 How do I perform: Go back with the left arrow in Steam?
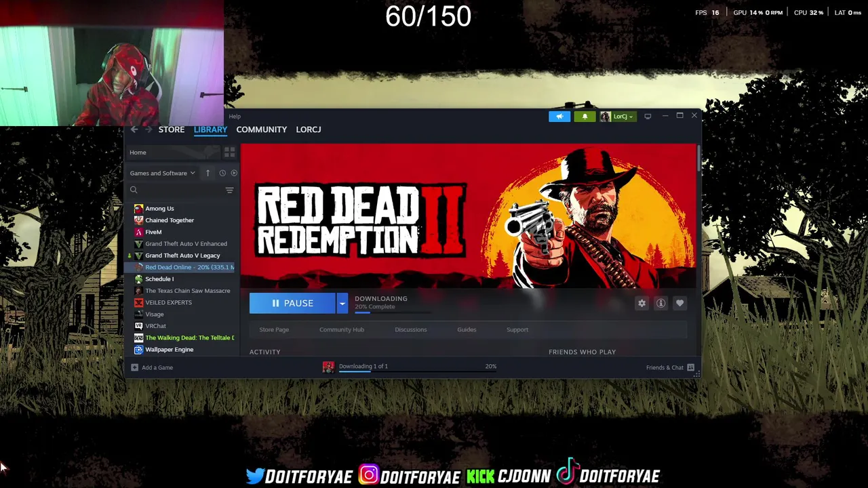(134, 129)
